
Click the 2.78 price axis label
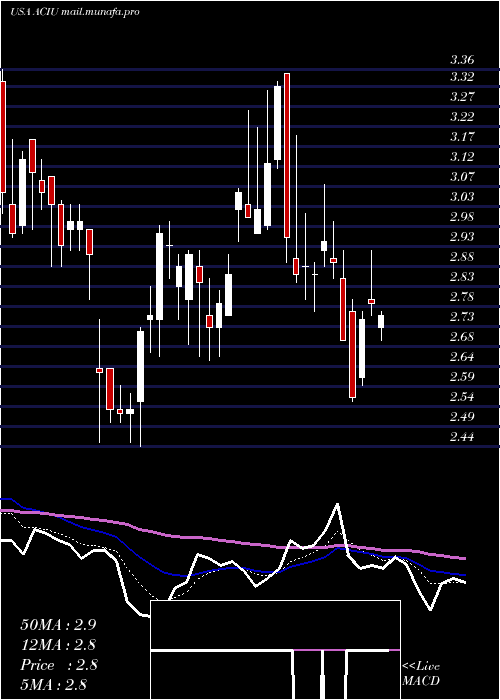(462, 297)
